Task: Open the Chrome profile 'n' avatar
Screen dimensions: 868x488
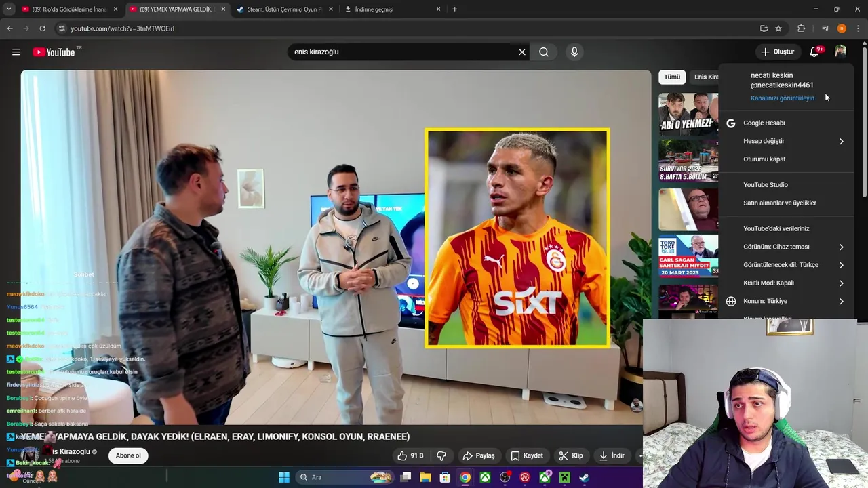Action: coord(842,28)
